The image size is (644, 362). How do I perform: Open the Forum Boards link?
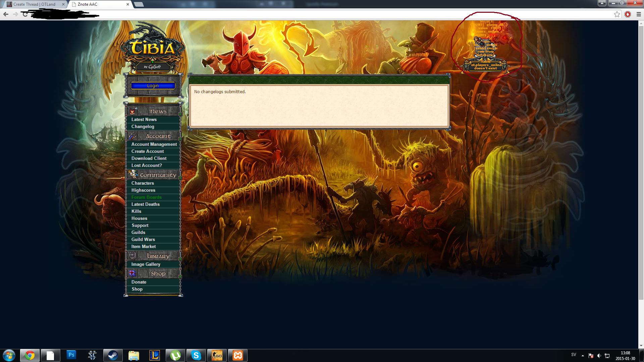coord(147,197)
